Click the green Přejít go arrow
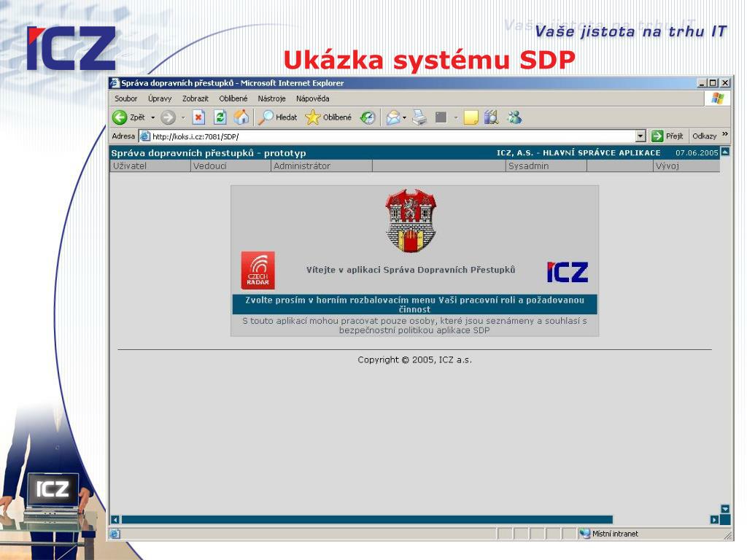Viewport: 747px width, 560px height. [657, 136]
